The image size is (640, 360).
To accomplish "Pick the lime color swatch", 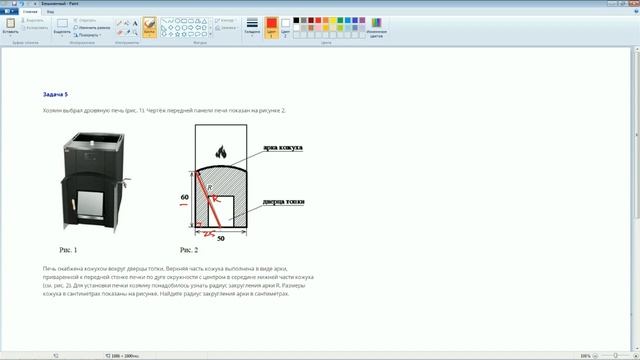I will click(x=340, y=28).
